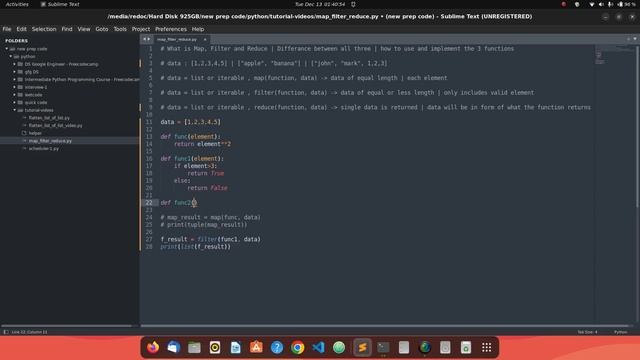Click on 'return element**2' code line
Viewport: 640px width, 360px height.
202,144
